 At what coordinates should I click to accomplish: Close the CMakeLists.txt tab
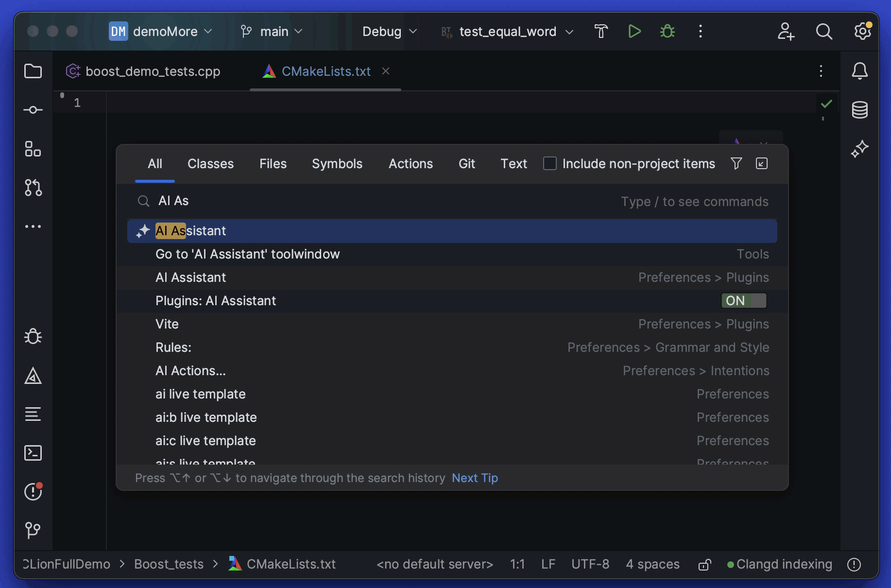coord(386,71)
